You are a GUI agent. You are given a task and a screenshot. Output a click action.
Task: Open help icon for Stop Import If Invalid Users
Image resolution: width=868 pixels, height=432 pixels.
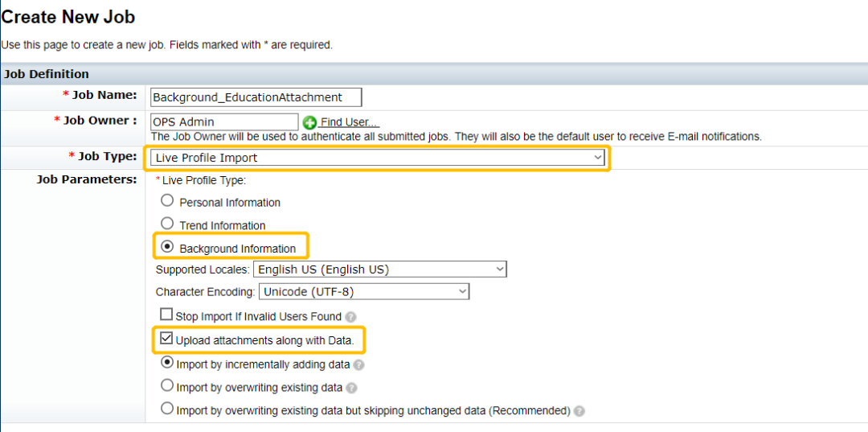point(350,317)
